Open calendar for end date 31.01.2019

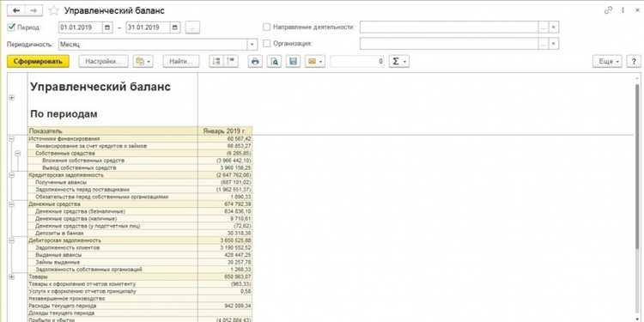point(175,27)
